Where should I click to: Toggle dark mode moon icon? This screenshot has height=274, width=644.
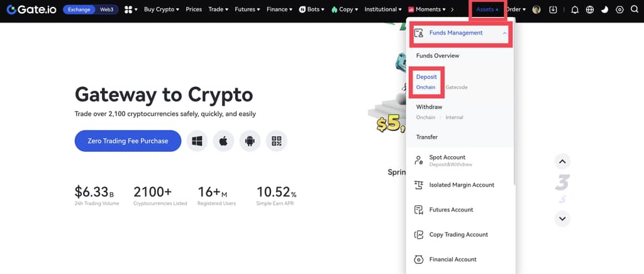(604, 9)
